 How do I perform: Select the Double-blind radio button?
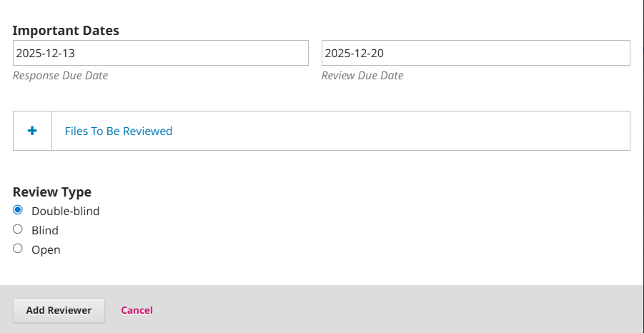[19, 210]
